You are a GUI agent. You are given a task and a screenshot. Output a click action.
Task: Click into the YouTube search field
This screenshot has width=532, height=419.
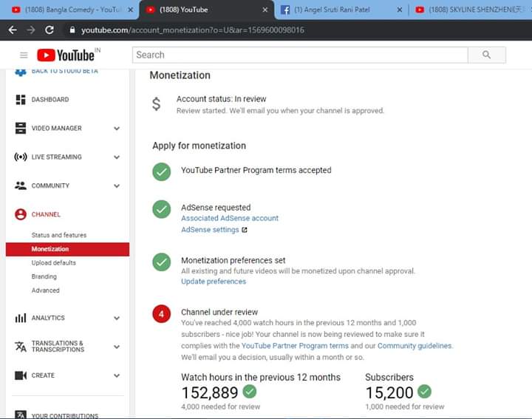300,55
